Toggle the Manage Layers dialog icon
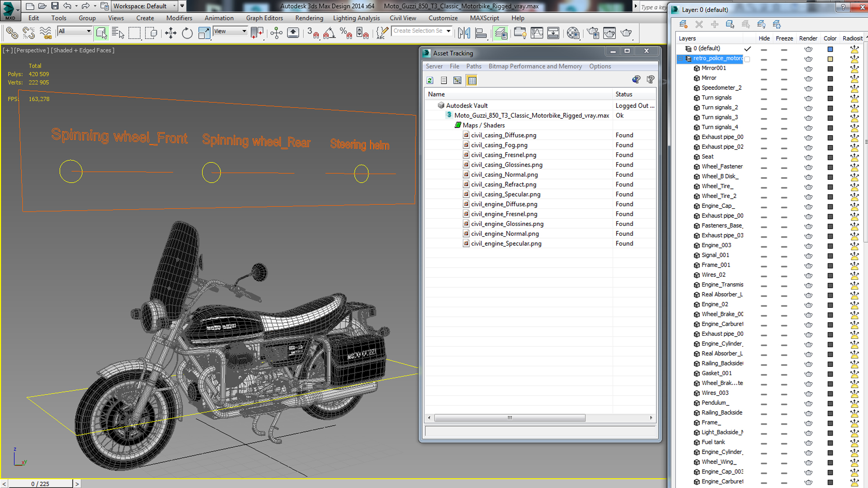 [500, 33]
